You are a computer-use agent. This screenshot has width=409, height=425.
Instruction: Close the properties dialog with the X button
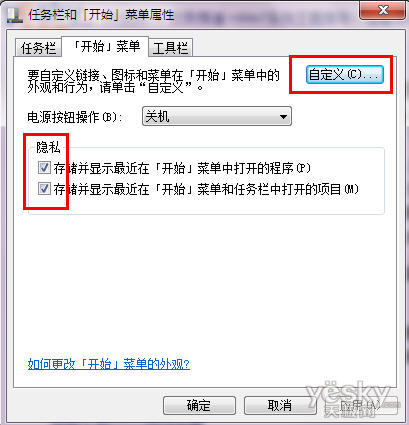pos(383,11)
